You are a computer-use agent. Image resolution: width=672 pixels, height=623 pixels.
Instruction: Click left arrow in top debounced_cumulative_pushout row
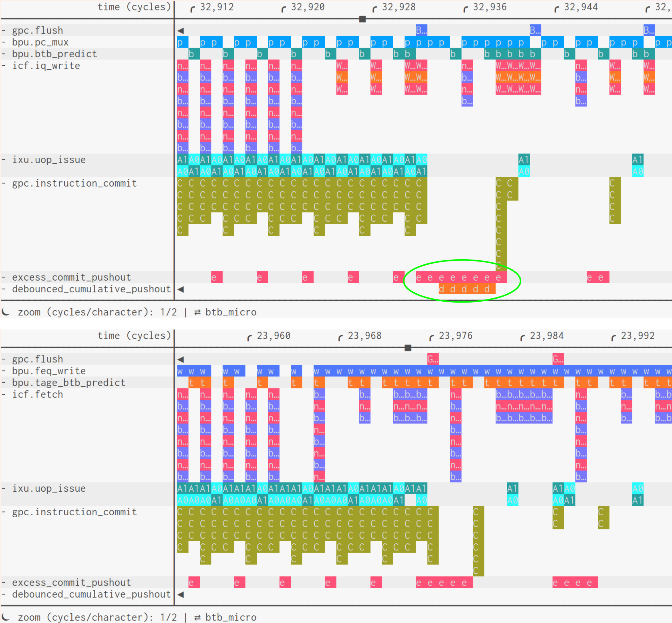tap(181, 289)
